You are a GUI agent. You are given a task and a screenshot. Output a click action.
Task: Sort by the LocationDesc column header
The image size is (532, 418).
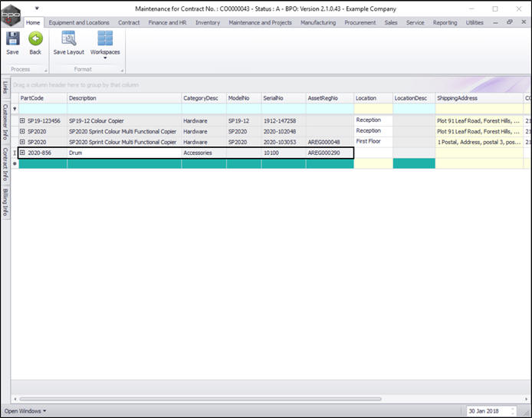414,98
